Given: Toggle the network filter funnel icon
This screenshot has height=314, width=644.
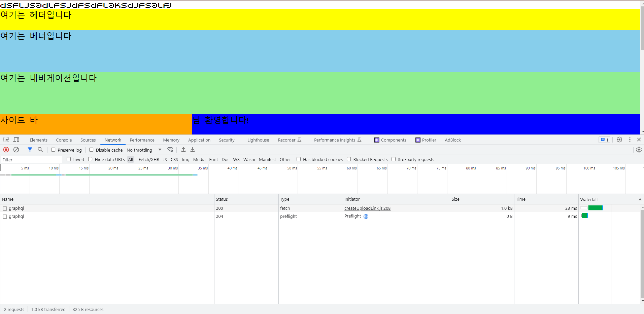Looking at the screenshot, I should pos(30,150).
